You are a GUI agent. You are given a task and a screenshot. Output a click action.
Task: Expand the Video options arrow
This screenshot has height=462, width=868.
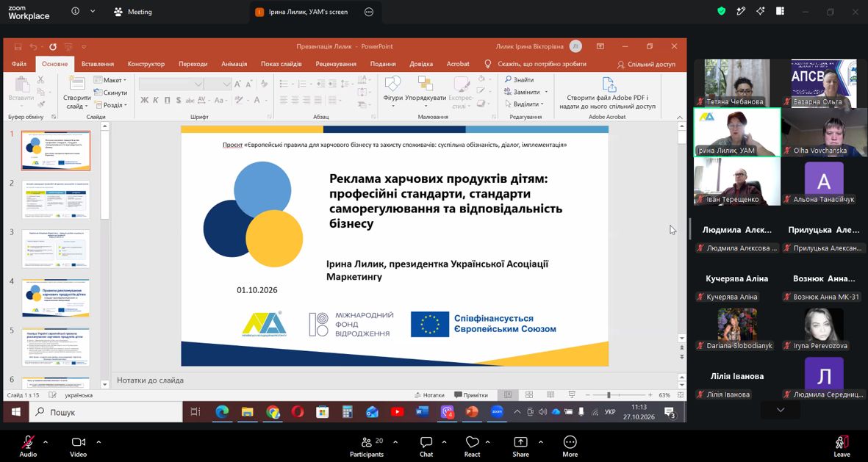(x=98, y=442)
